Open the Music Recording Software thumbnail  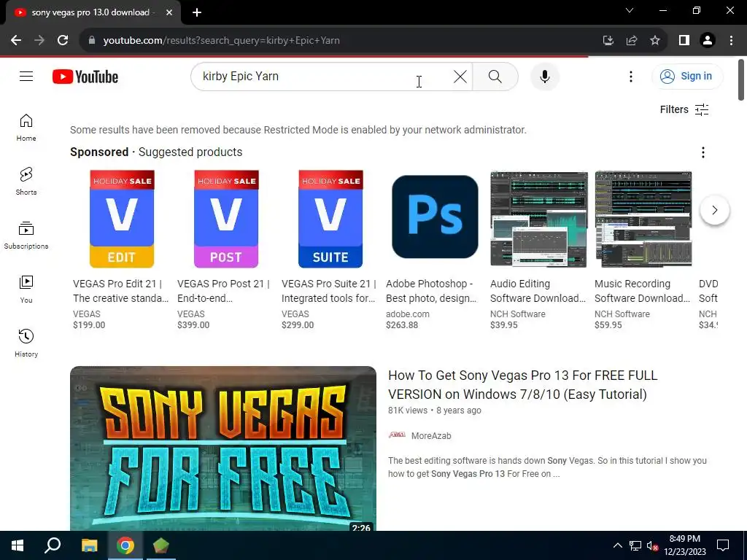643,219
